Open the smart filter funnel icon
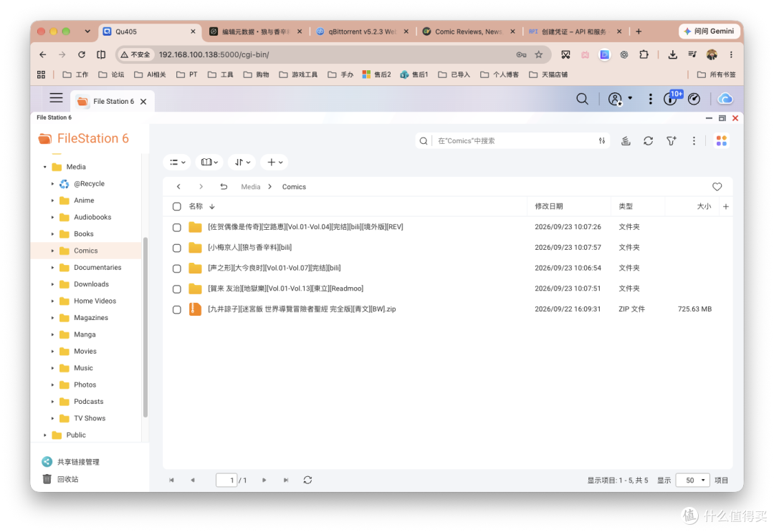Viewport: 774px width, 532px height. pos(672,141)
